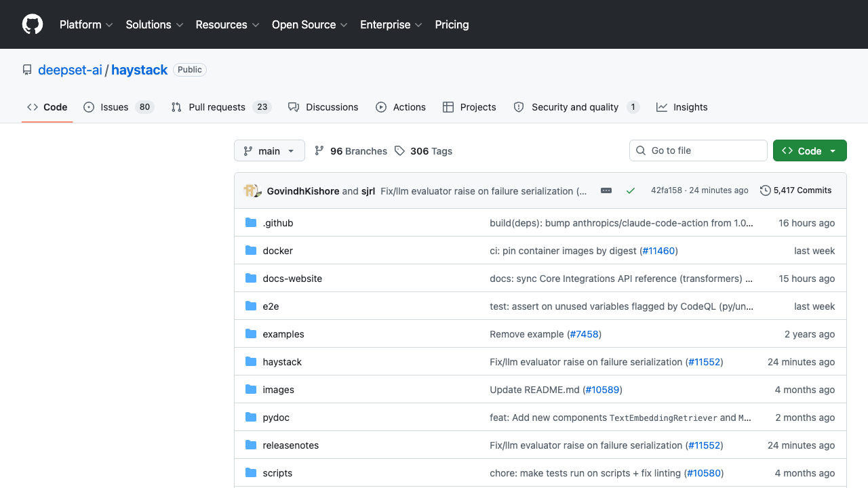Click the haystack folder icon
868x488 pixels.
[x=251, y=362]
